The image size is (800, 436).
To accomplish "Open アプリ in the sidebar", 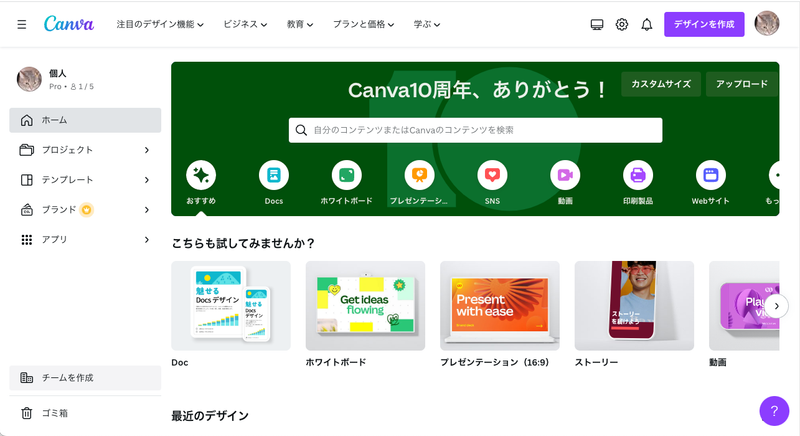I will [x=85, y=240].
